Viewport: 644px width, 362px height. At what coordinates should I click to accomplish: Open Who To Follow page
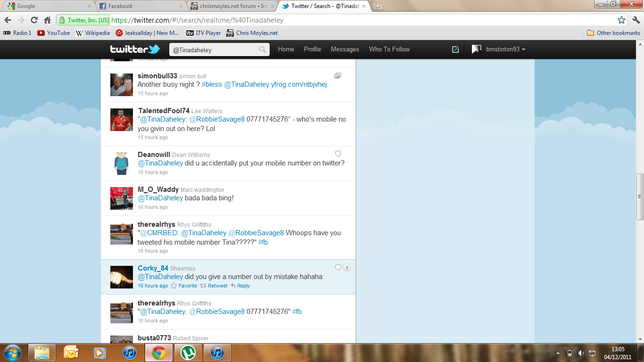click(x=389, y=49)
